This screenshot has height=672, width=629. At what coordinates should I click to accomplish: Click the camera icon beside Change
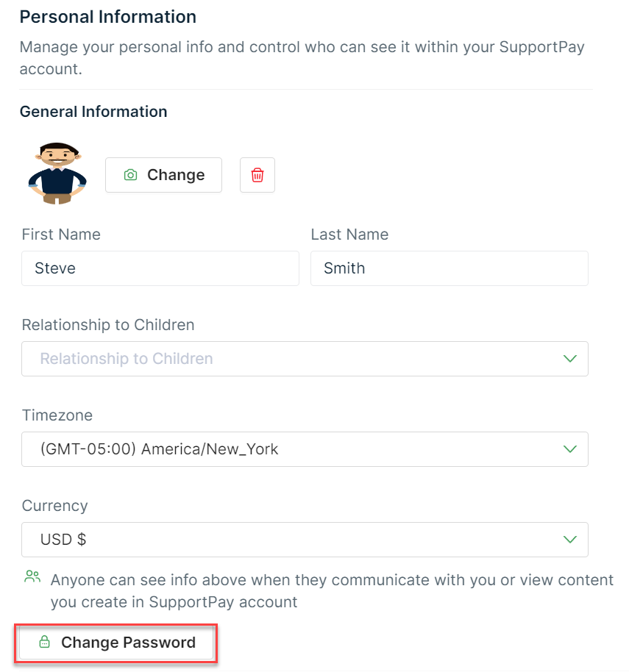130,175
